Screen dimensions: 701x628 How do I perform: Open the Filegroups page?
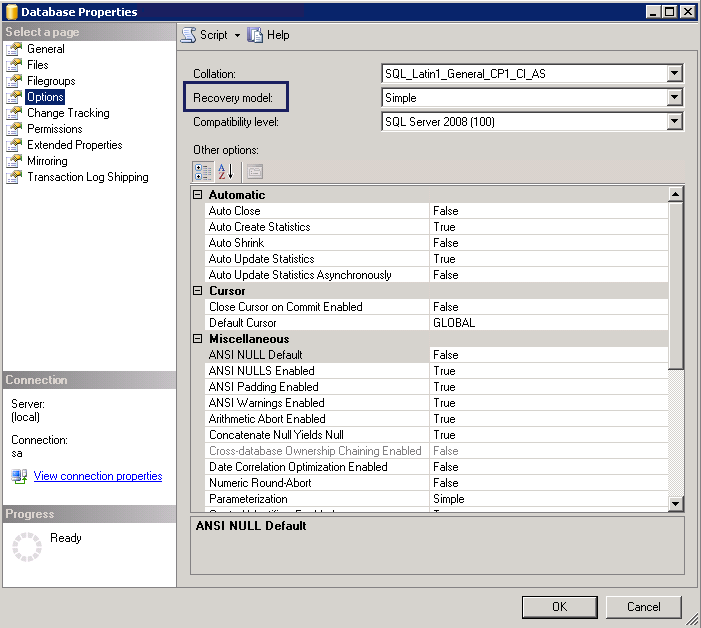point(51,81)
